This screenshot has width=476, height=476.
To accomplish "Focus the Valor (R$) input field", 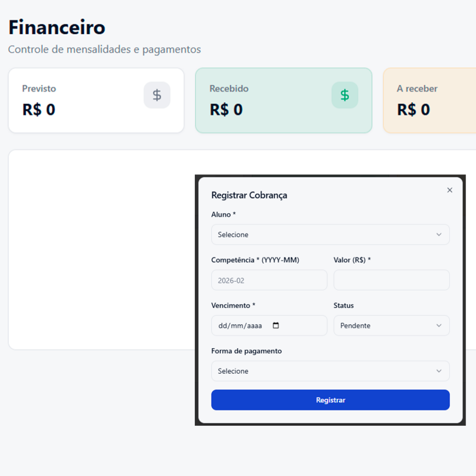I will [391, 280].
